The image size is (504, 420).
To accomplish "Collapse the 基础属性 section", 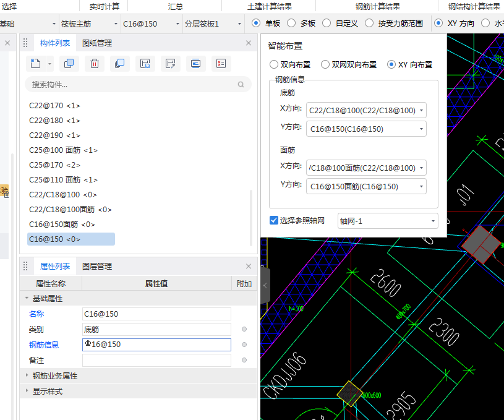I will click(x=27, y=298).
